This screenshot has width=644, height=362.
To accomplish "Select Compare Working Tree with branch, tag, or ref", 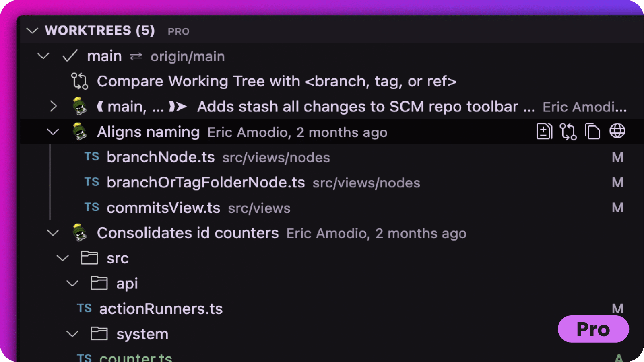I will pos(277,81).
